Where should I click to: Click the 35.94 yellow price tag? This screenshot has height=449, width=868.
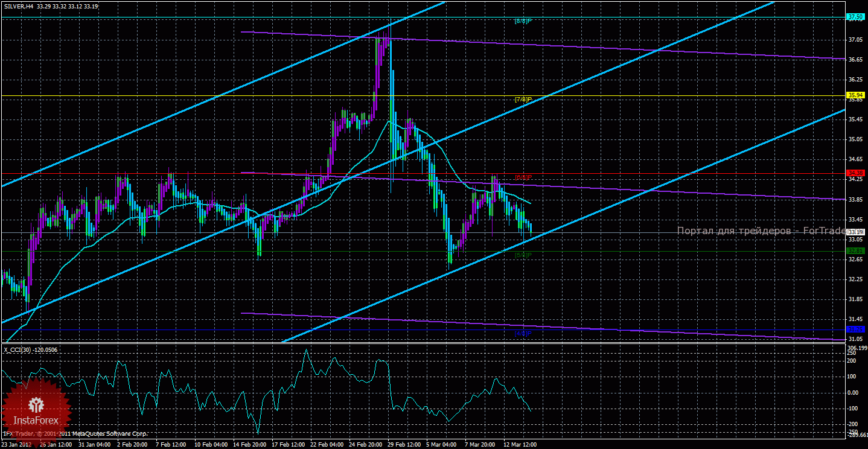(856, 95)
